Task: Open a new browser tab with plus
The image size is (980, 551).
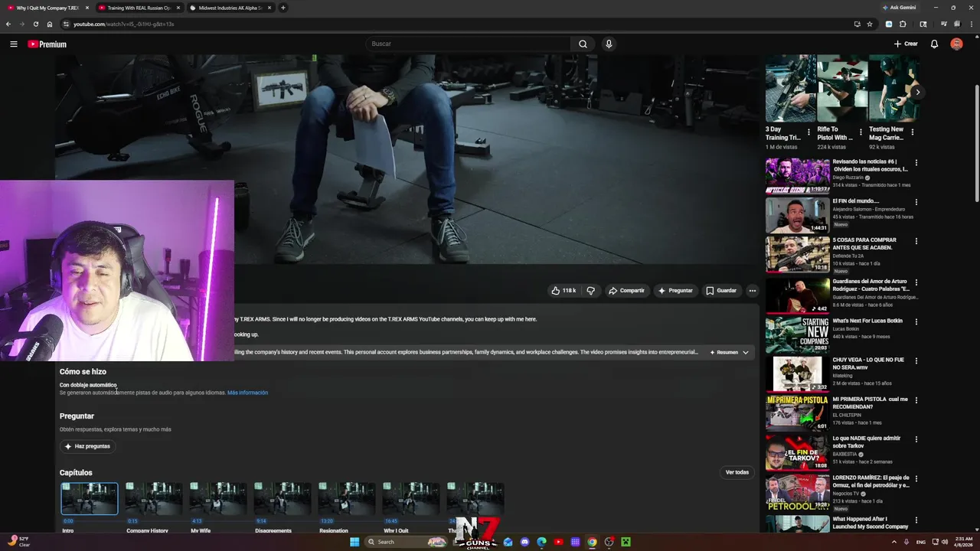Action: (x=283, y=8)
